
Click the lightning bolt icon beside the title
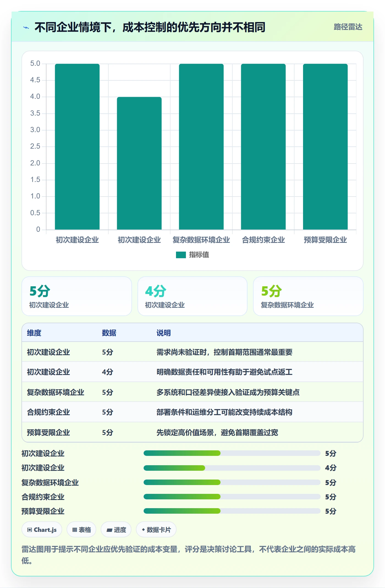[26, 28]
